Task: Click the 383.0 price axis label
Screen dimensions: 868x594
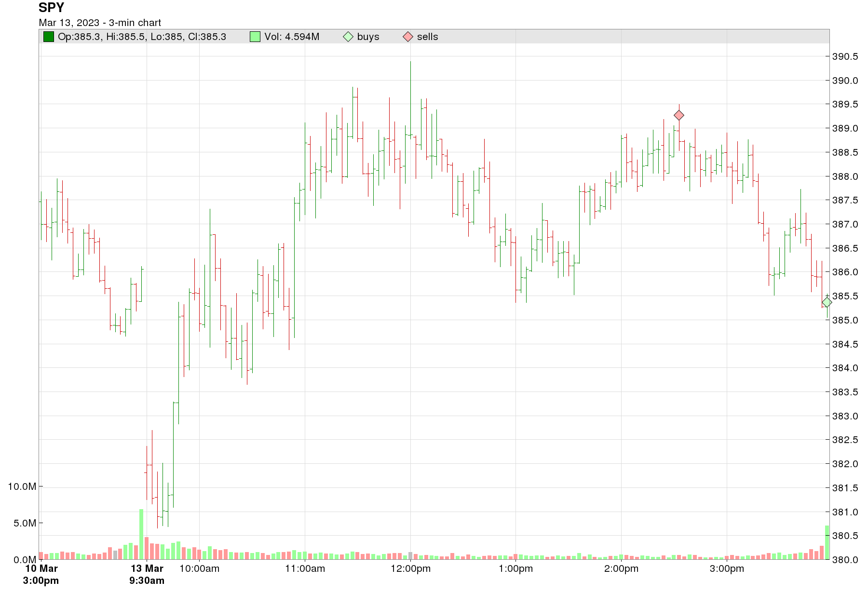Action: [x=845, y=416]
